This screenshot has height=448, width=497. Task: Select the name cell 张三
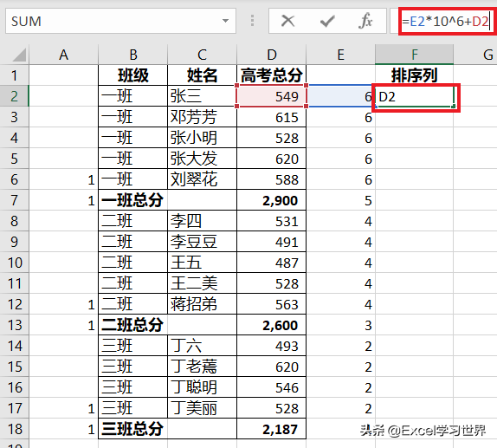tap(202, 96)
